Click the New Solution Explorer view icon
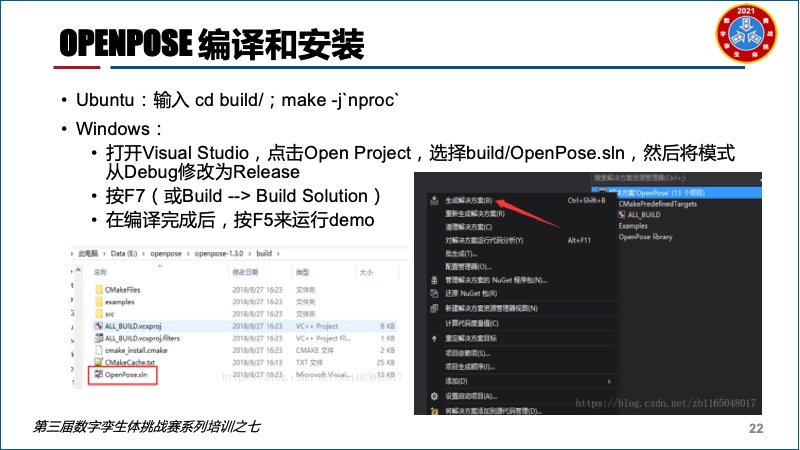The width and height of the screenshot is (800, 450). [434, 308]
